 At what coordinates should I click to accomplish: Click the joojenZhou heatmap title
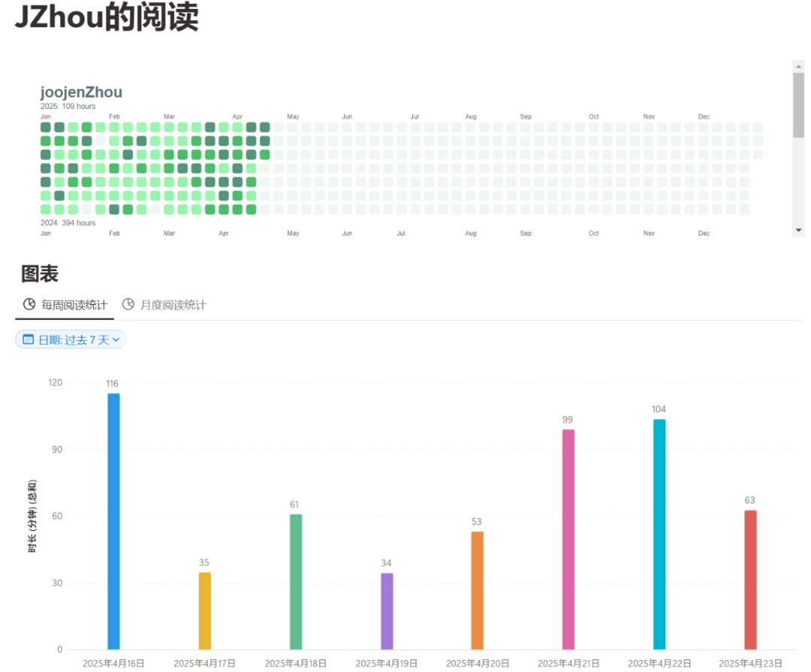point(81,92)
